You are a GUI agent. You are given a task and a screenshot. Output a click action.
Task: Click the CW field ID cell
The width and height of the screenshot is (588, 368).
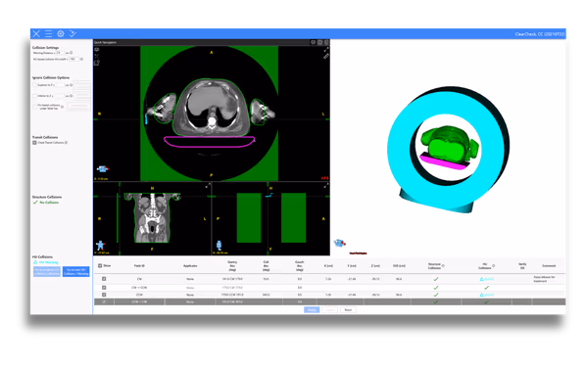tap(139, 279)
